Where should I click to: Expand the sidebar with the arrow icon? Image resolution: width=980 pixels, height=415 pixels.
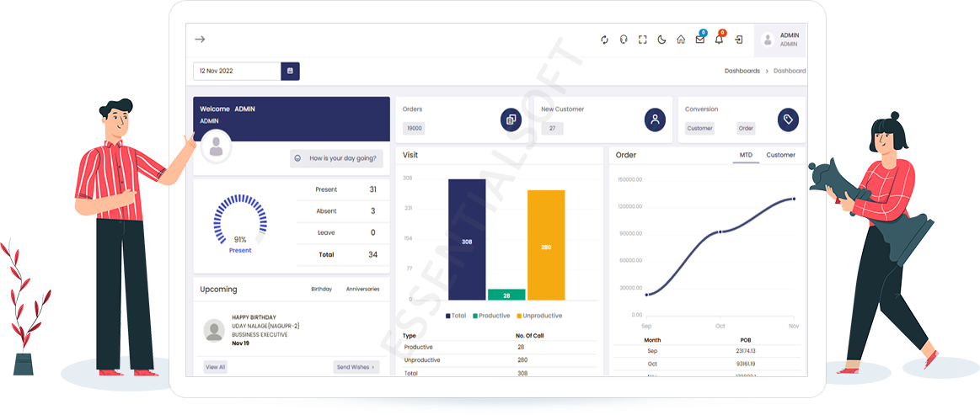click(200, 40)
